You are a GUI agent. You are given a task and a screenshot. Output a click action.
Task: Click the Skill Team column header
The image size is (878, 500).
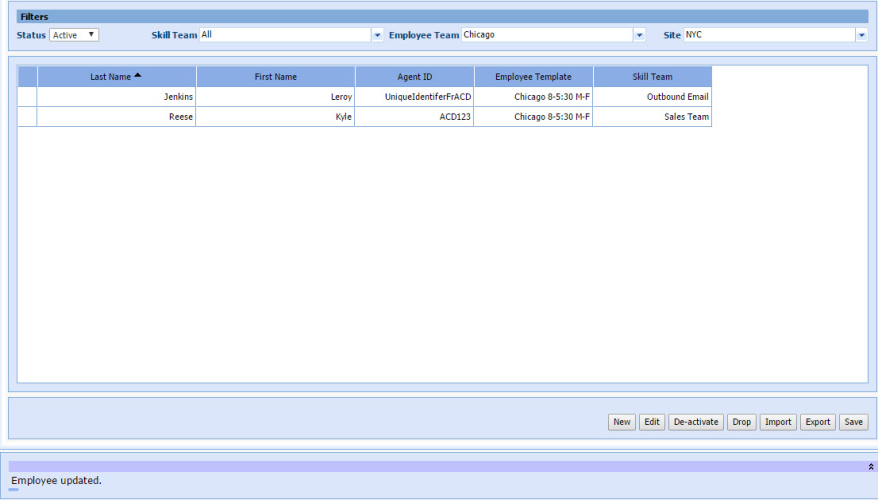point(652,77)
